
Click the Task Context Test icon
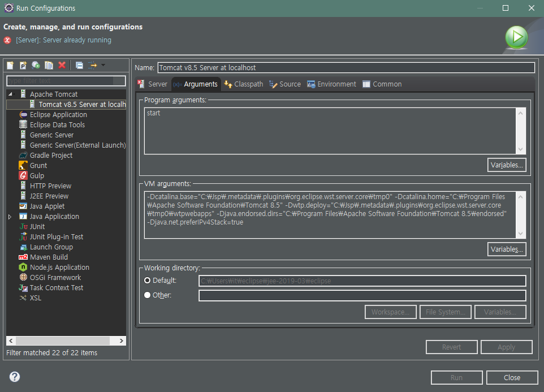click(x=23, y=287)
